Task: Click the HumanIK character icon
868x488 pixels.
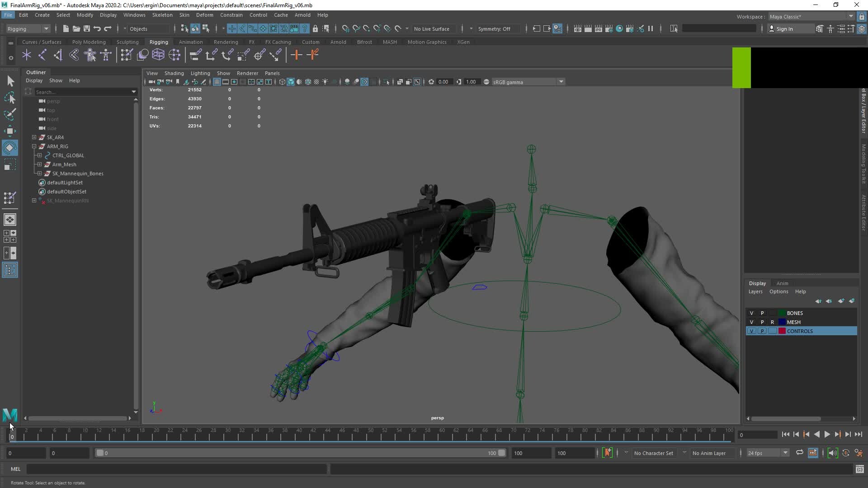Action: click(89, 55)
